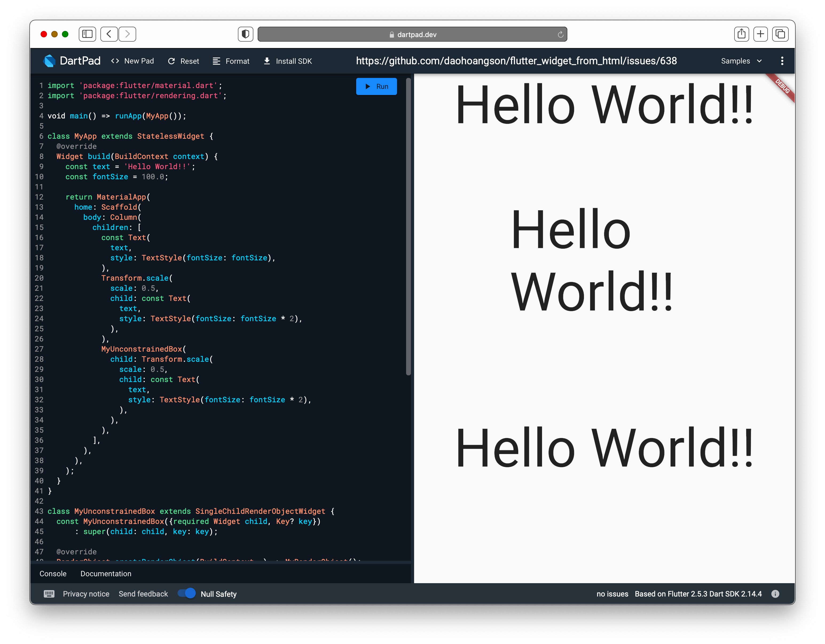Toggle the Safari sidebar

(x=87, y=34)
